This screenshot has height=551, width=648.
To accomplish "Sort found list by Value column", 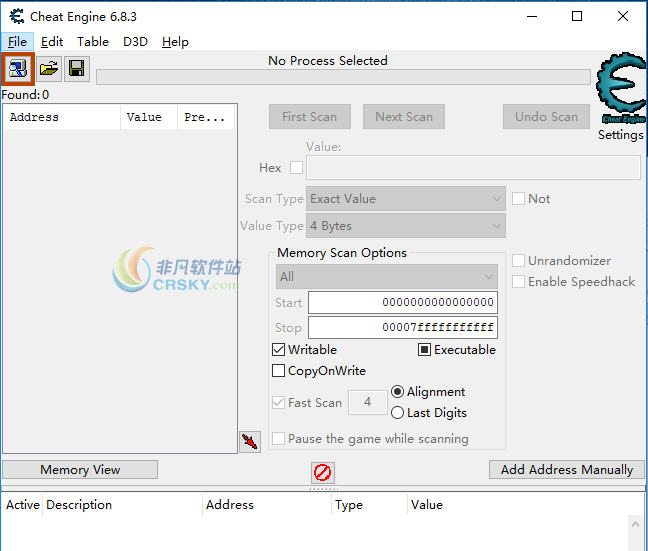I will pyautogui.click(x=149, y=117).
